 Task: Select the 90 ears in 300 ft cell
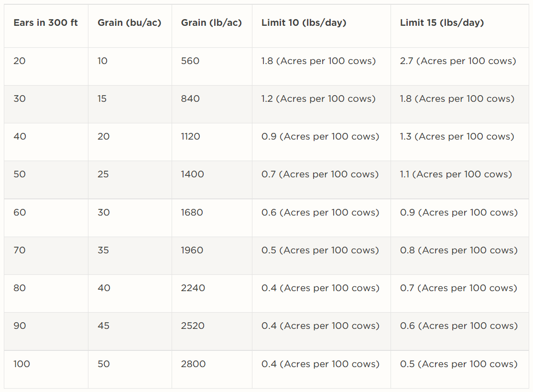(20, 326)
